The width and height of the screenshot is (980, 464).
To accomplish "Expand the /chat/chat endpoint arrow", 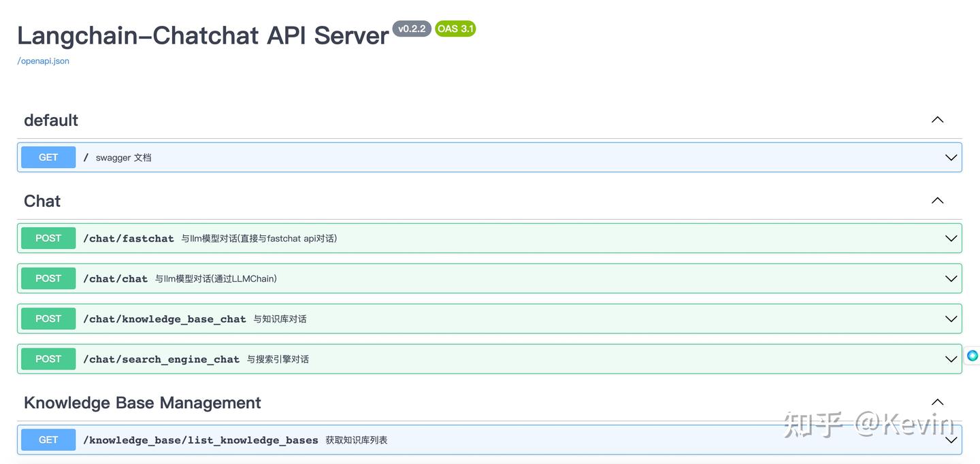I will pyautogui.click(x=951, y=279).
